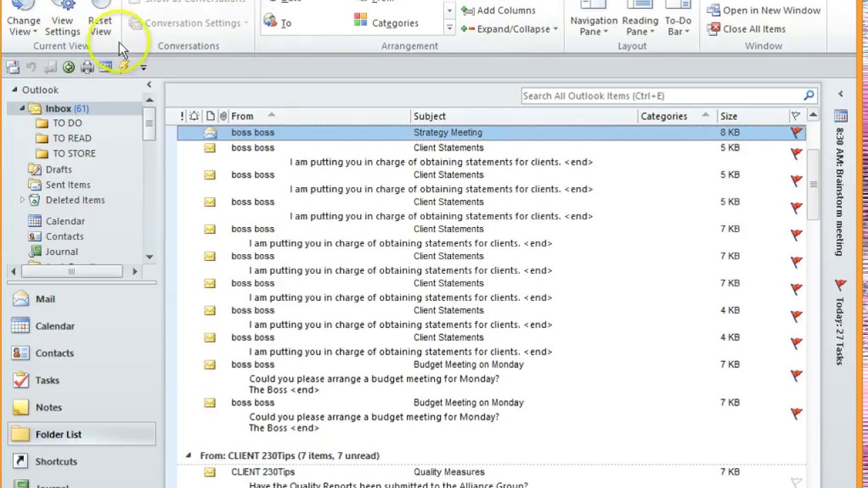Open the To-Do Bar dropdown
The image size is (868, 488).
[x=678, y=19]
